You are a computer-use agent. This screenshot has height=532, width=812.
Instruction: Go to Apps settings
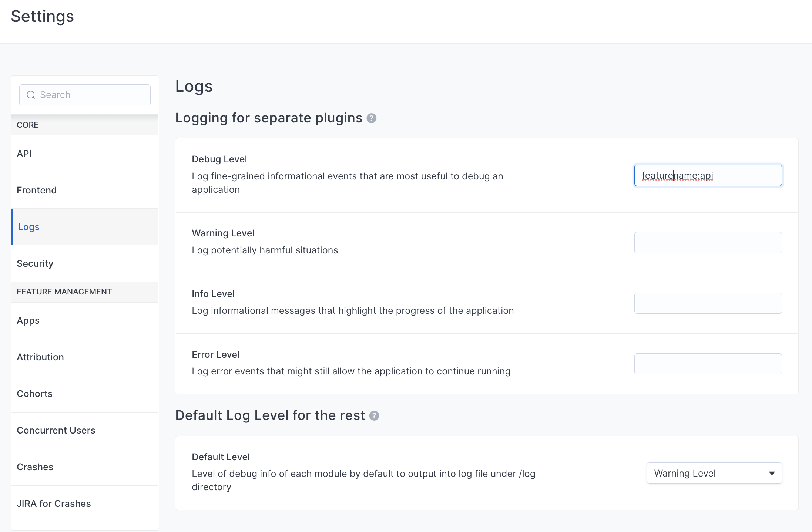point(85,321)
